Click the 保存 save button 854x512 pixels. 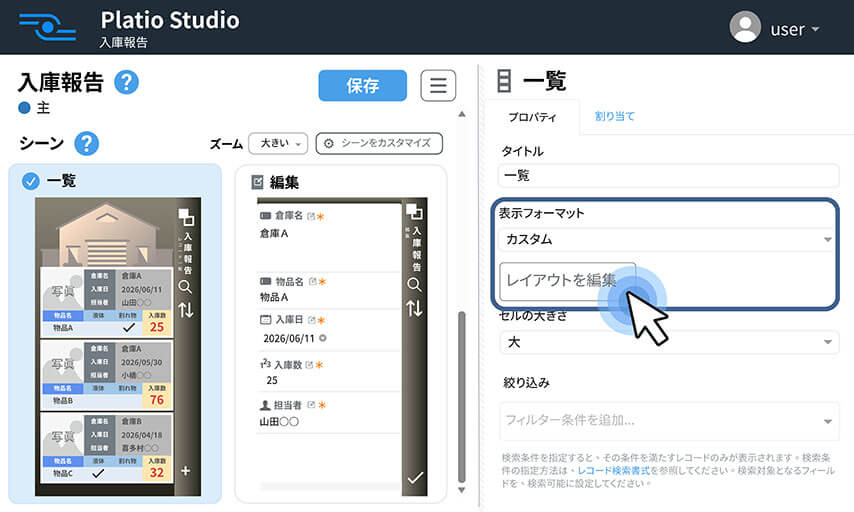[x=362, y=86]
